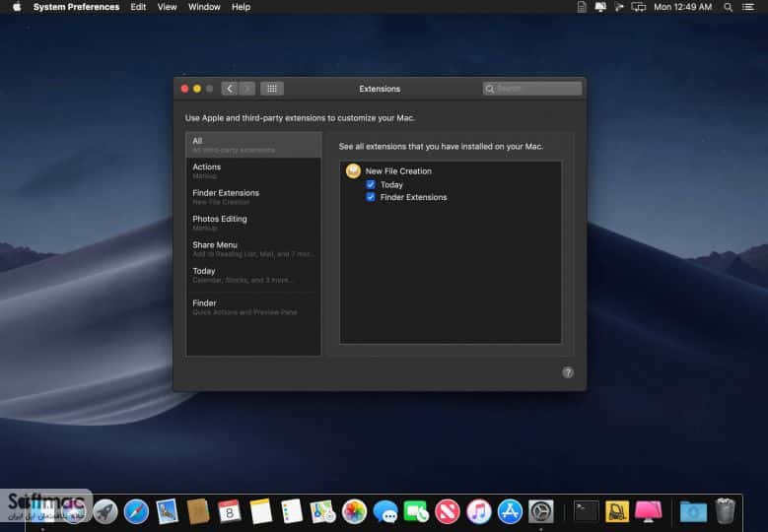Open the Apple menu
Screen dimensions: 768x532
click(17, 7)
